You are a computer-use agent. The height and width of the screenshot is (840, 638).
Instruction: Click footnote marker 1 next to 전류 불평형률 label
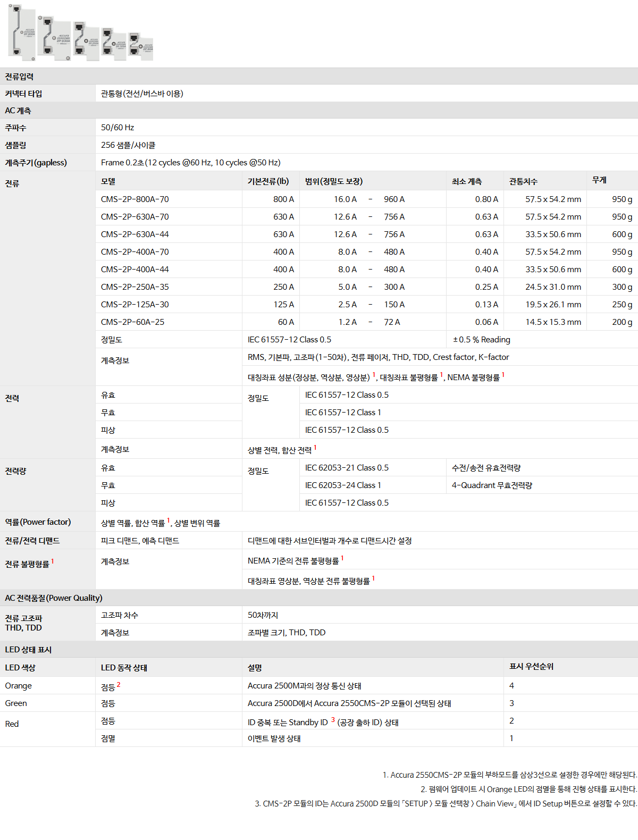click(53, 561)
